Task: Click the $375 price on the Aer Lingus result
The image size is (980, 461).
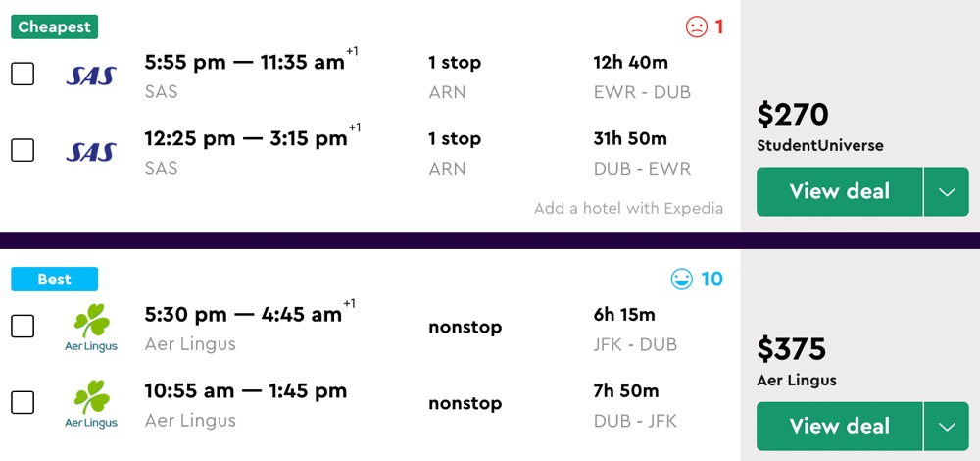Action: [791, 349]
